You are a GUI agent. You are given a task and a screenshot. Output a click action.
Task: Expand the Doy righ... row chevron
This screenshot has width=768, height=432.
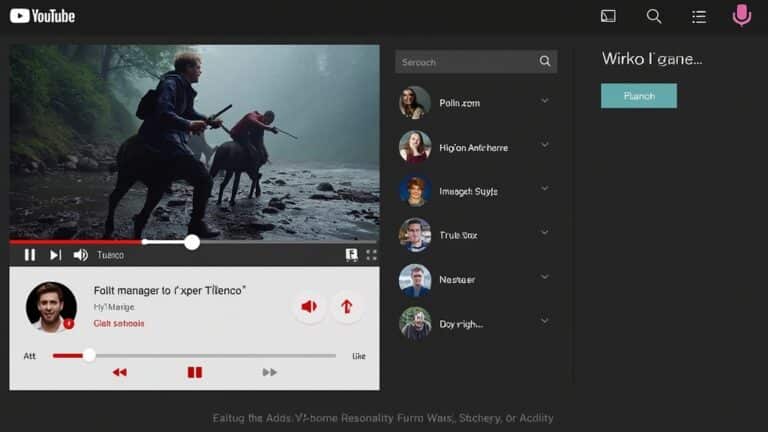click(545, 321)
